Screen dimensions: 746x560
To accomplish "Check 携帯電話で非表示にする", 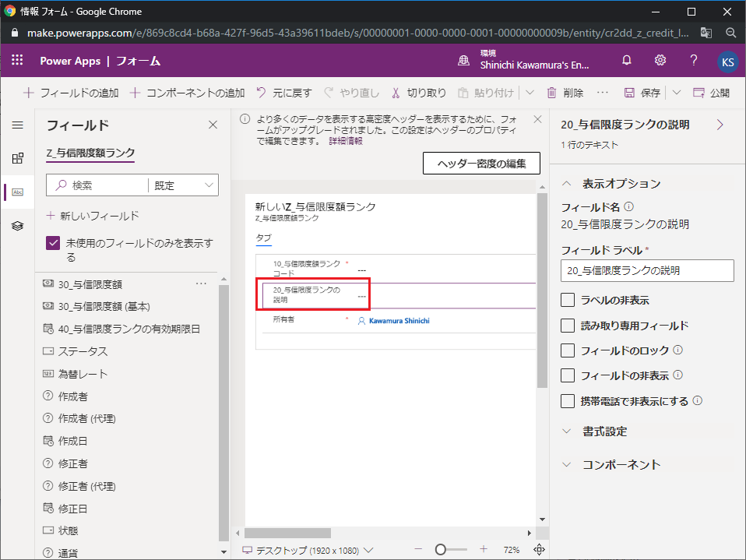I will [568, 401].
